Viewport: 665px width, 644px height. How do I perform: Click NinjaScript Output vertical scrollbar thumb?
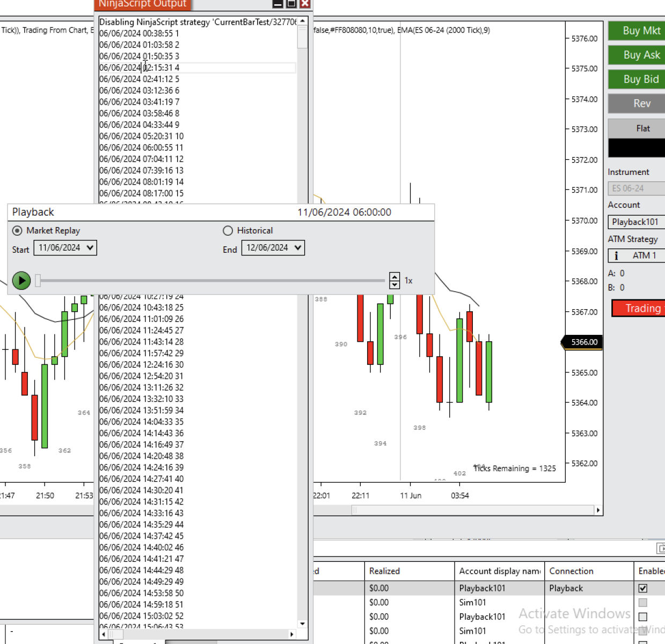(x=303, y=36)
